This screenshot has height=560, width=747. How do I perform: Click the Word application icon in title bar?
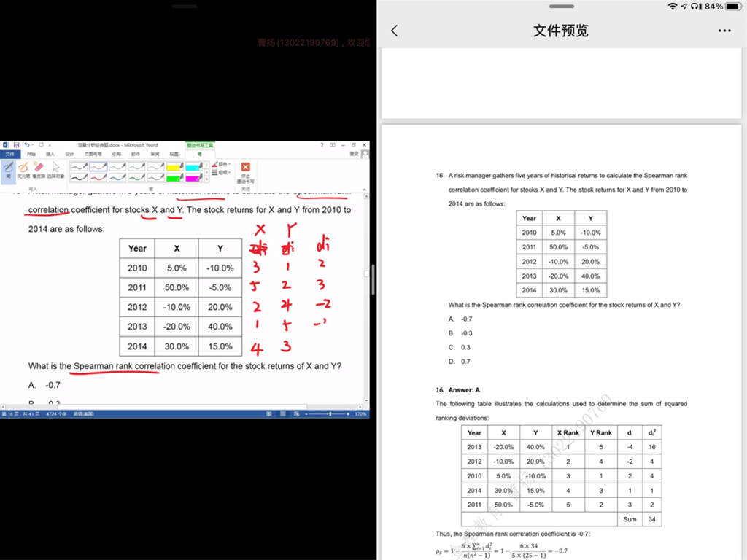[x=5, y=145]
